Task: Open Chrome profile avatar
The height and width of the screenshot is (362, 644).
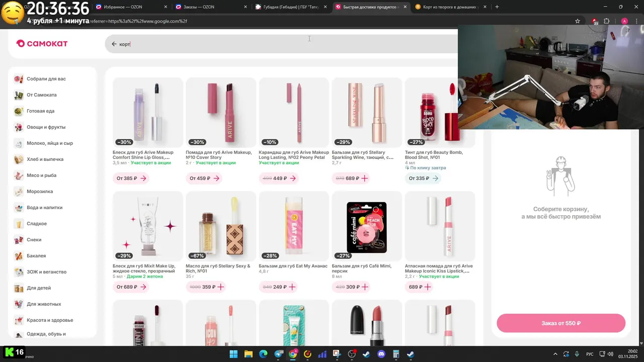Action: [x=624, y=21]
